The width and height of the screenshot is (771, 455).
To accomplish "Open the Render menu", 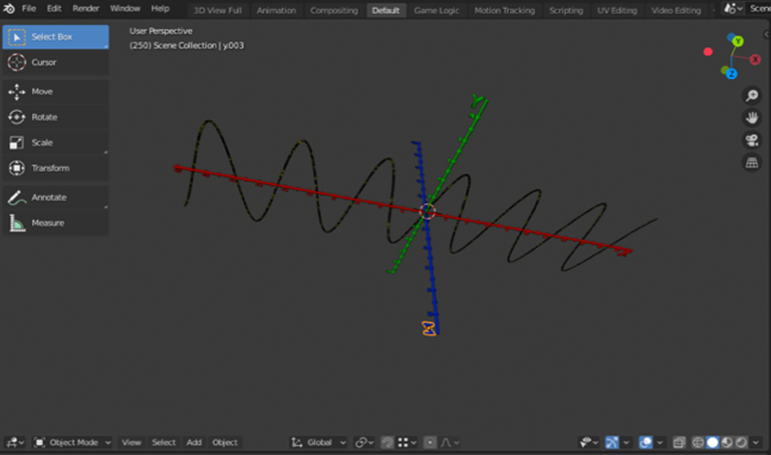I will tap(85, 9).
